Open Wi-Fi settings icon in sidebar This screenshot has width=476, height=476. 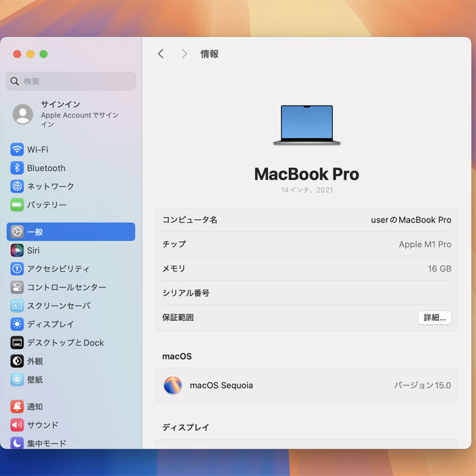point(17,149)
